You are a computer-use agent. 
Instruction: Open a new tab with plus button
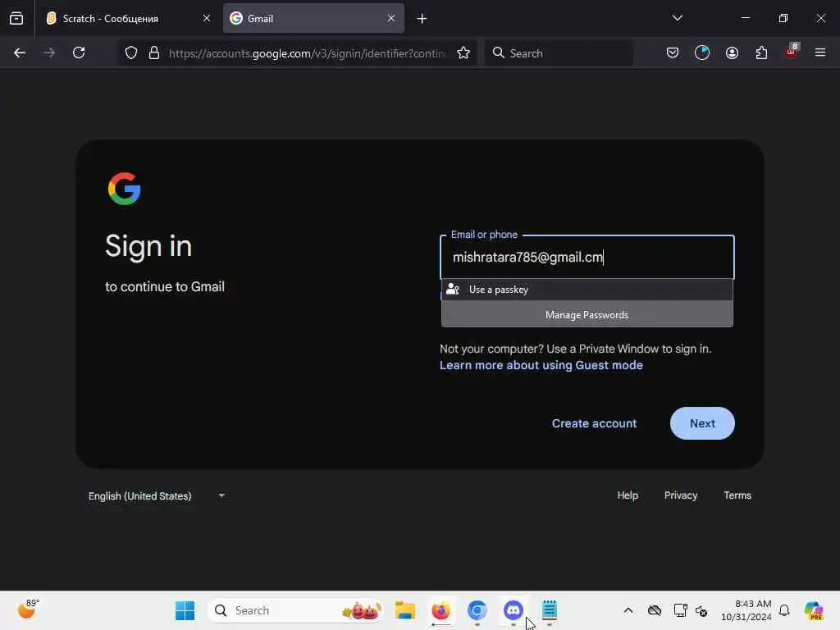point(422,19)
